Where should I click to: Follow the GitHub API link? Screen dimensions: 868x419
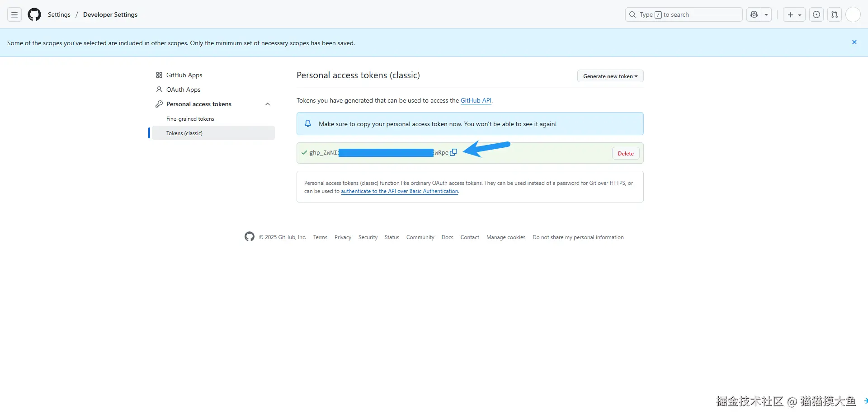pyautogui.click(x=476, y=100)
